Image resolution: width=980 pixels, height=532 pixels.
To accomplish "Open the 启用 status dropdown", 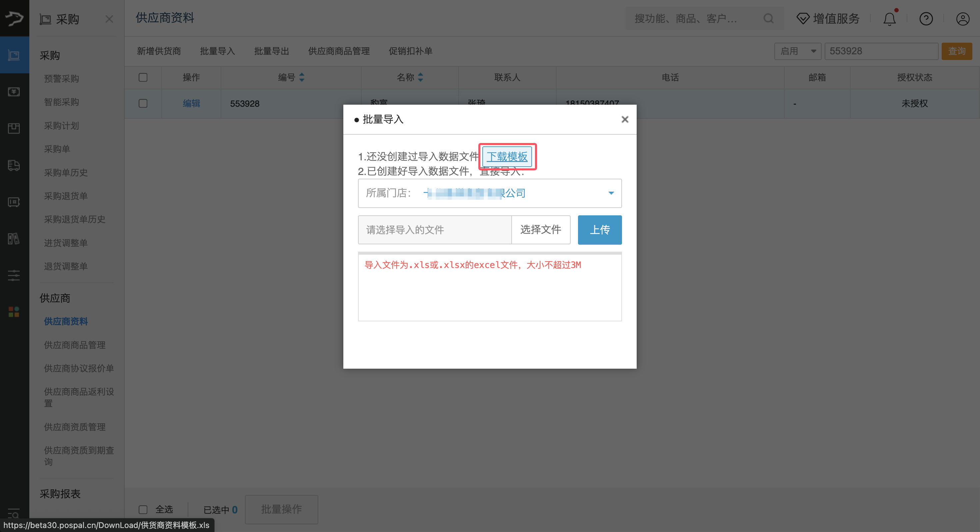I will (798, 51).
